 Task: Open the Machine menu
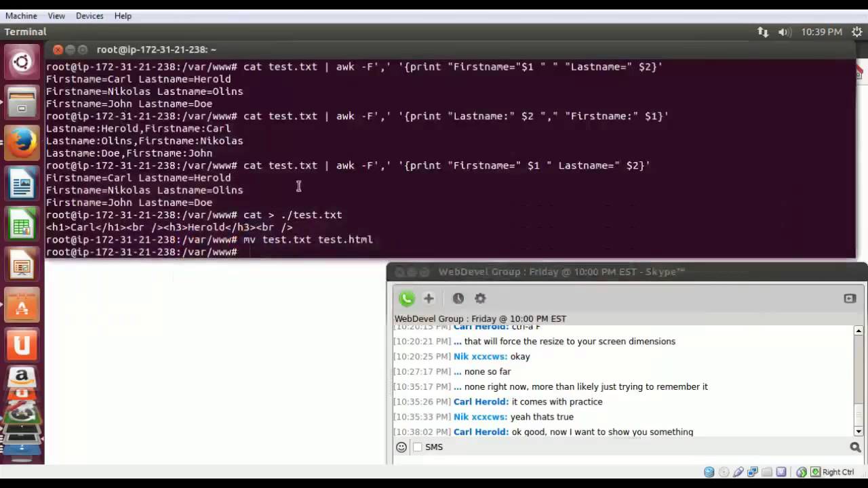pyautogui.click(x=20, y=16)
